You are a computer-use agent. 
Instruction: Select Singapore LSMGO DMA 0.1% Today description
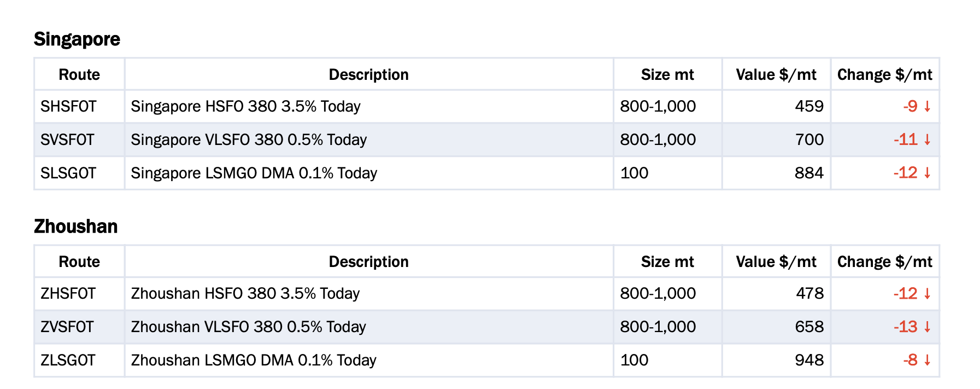pyautogui.click(x=254, y=173)
